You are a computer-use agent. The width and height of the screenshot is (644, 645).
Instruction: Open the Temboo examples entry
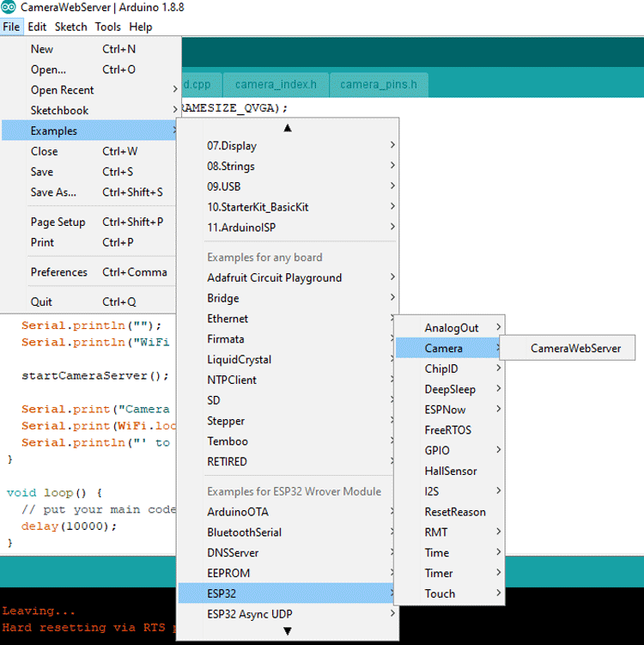(x=287, y=441)
